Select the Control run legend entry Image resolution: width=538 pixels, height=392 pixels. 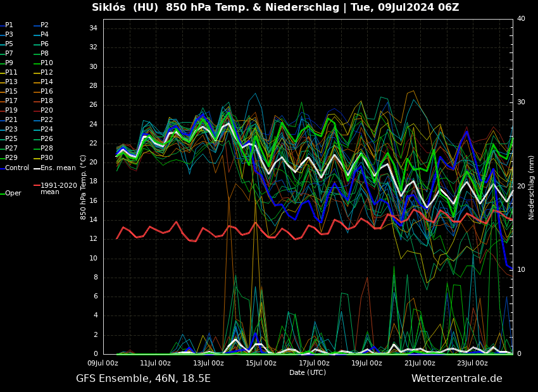coord(17,168)
